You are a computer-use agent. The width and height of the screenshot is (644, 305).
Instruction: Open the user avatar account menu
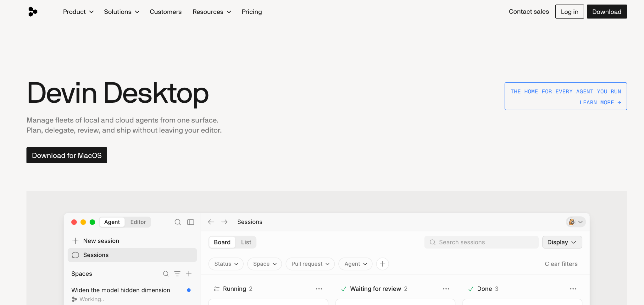[576, 222]
